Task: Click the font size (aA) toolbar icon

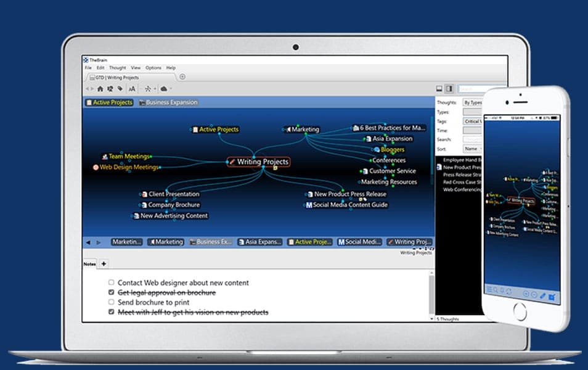Action: pyautogui.click(x=133, y=89)
